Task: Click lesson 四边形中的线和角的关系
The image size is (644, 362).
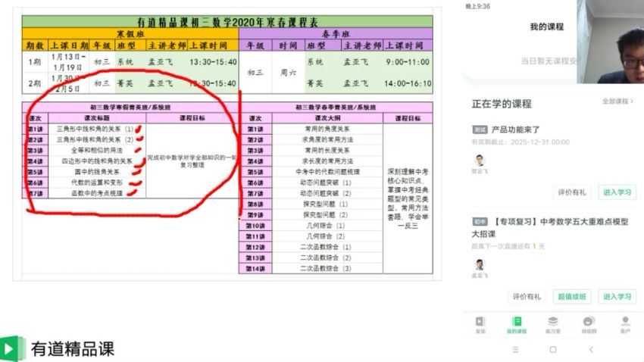Action: [97, 161]
